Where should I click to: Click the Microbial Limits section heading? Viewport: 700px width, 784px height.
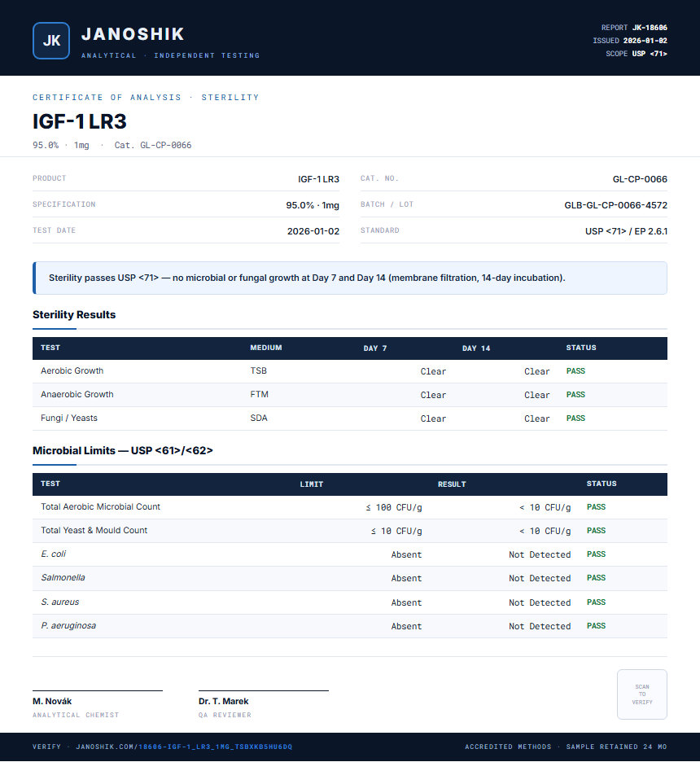tap(122, 450)
